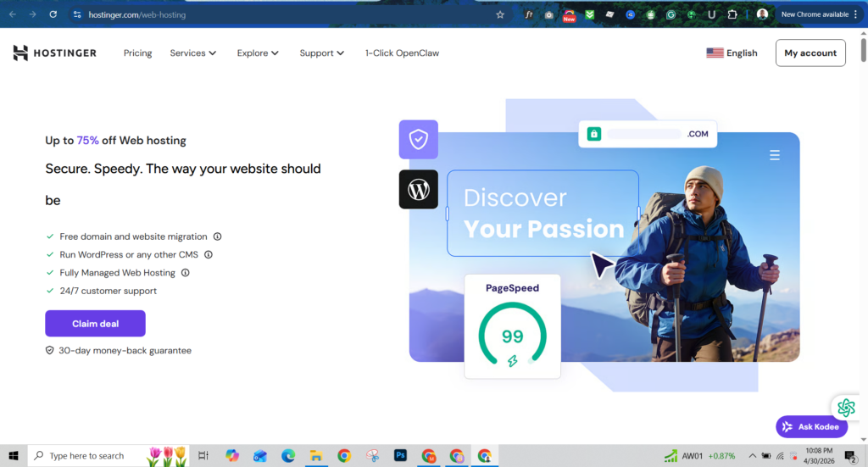Click the purple shield security icon
868x467 pixels.
pyautogui.click(x=419, y=140)
